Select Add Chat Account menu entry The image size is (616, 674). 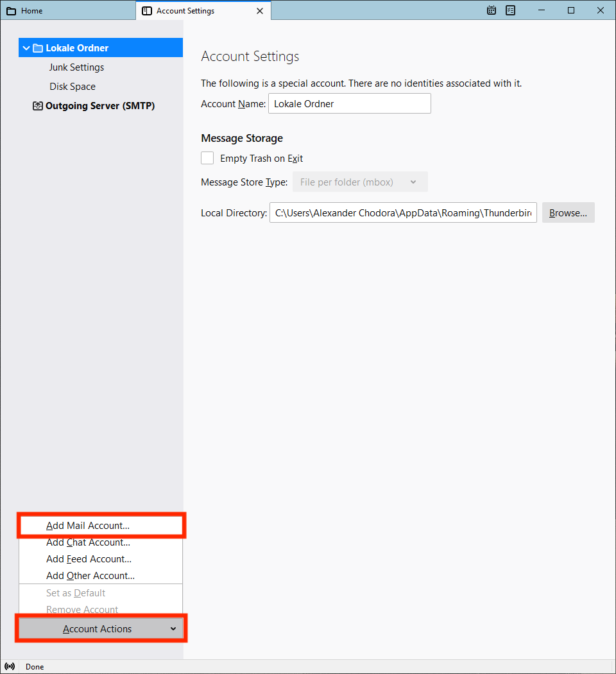(88, 542)
